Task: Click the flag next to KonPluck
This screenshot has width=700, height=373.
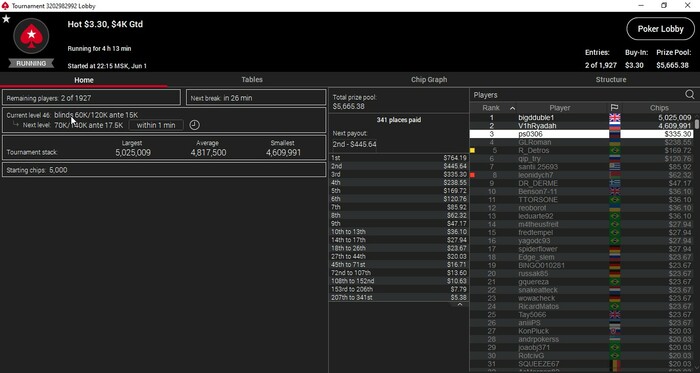Action: (x=615, y=331)
